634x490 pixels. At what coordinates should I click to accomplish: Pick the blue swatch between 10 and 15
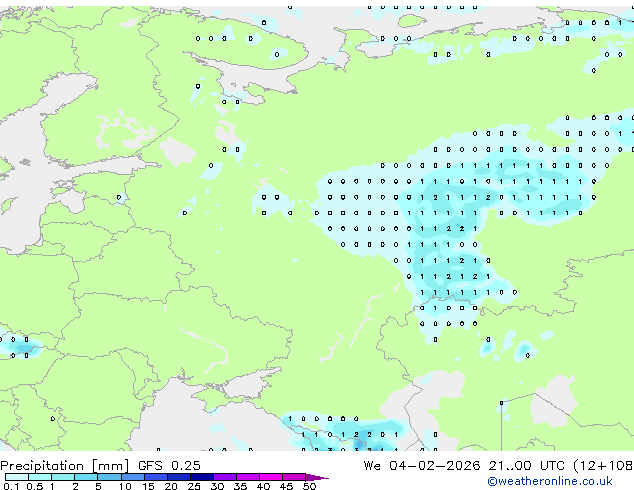(x=132, y=477)
